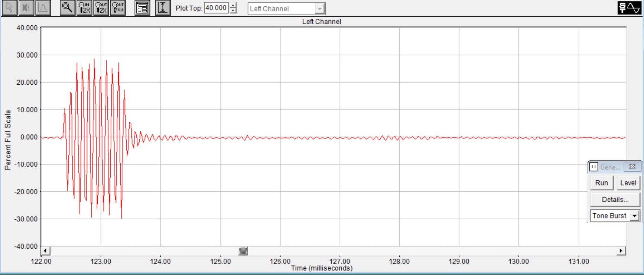Increase Plot Top with the up spinner
This screenshot has width=644, height=275.
tap(233, 5)
